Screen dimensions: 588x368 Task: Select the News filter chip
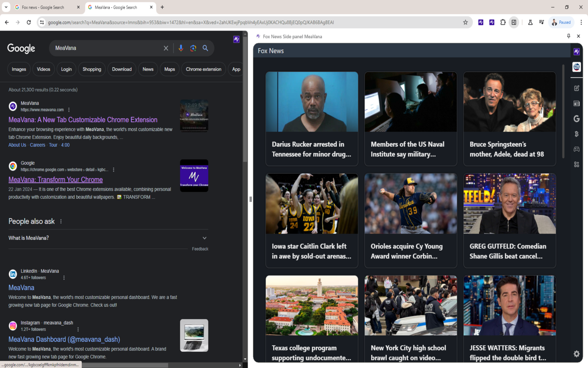click(148, 69)
